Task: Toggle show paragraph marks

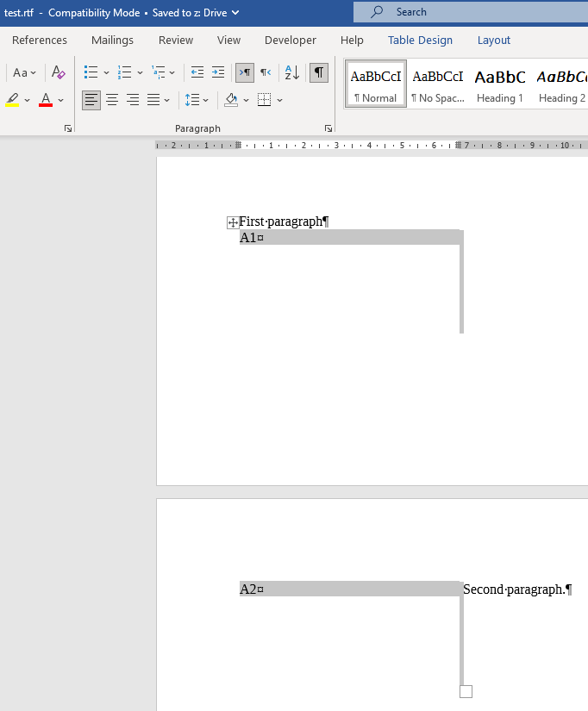Action: (x=319, y=72)
